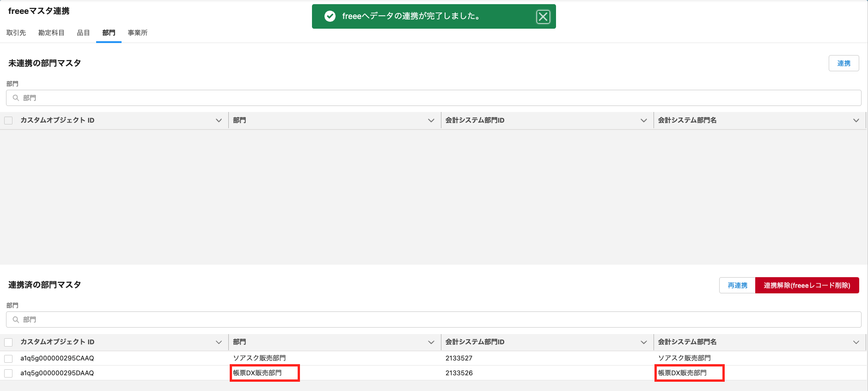This screenshot has width=868, height=391.
Task: Open the 勘定科目 tab
Action: point(51,33)
